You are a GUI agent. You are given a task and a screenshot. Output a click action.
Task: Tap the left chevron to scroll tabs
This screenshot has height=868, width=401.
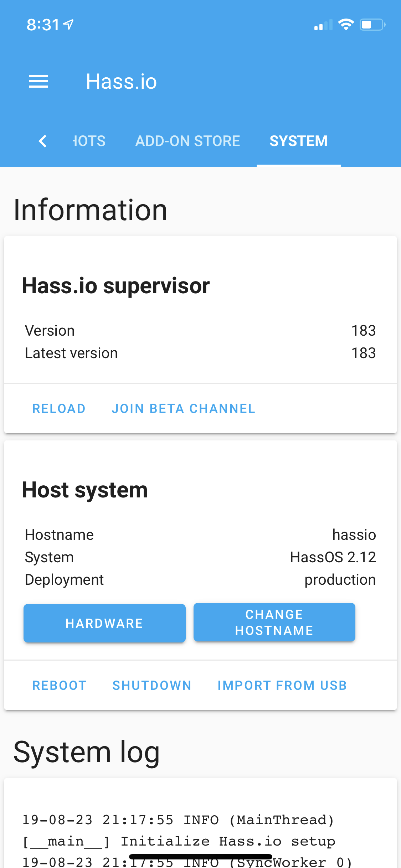(43, 141)
